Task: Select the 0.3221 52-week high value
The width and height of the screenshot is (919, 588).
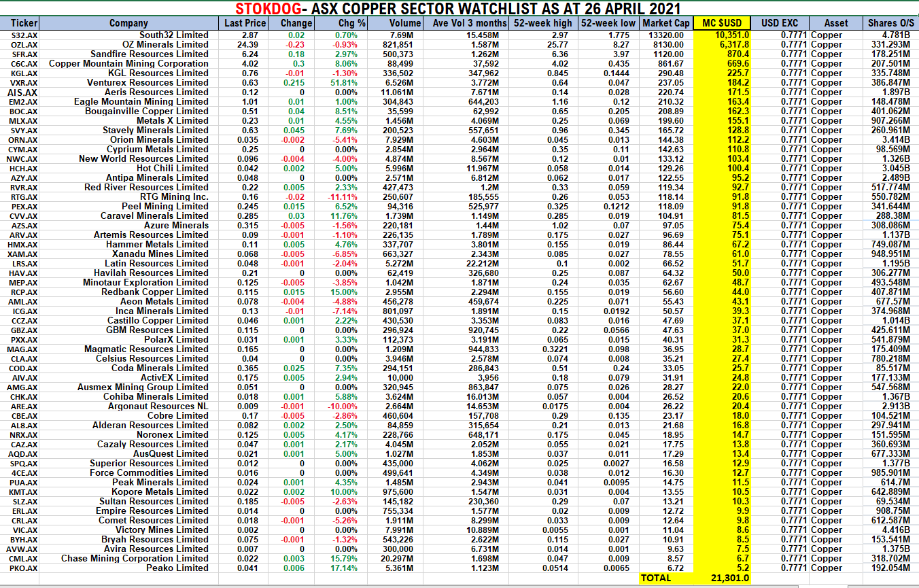Action: [556, 349]
